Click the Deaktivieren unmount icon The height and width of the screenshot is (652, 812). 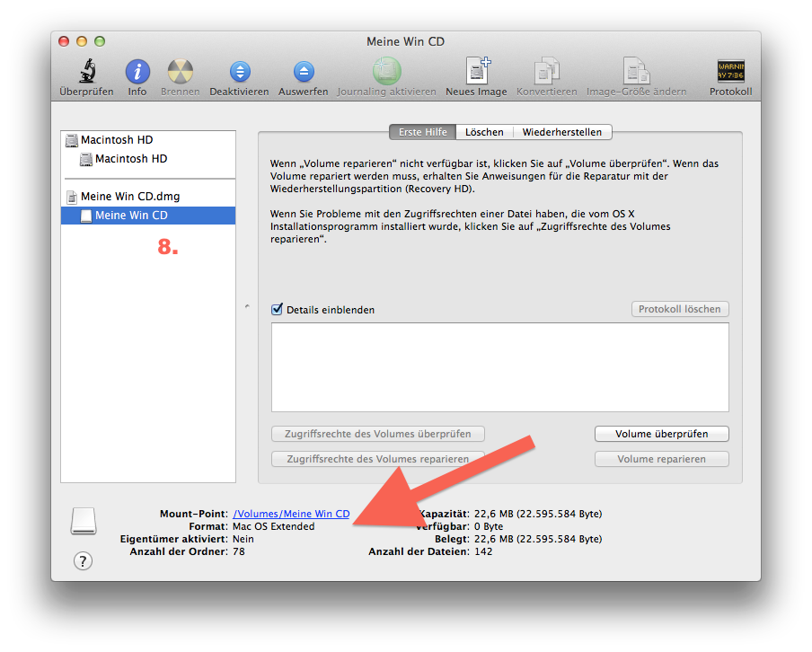(x=240, y=72)
